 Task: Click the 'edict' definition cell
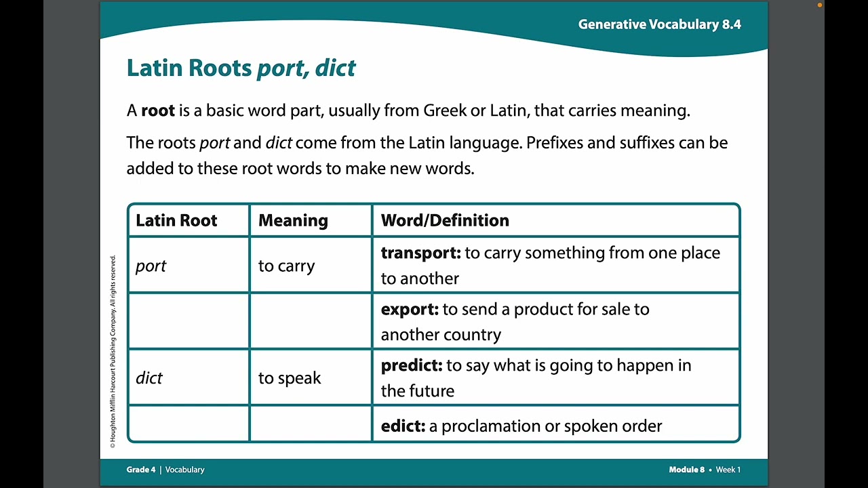[555, 425]
